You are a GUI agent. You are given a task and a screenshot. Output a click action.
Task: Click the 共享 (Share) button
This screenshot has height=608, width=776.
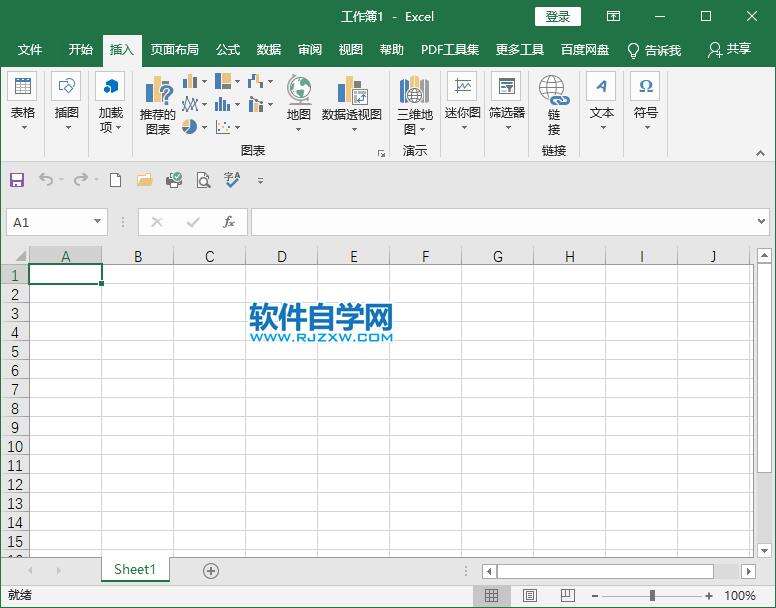(x=729, y=50)
